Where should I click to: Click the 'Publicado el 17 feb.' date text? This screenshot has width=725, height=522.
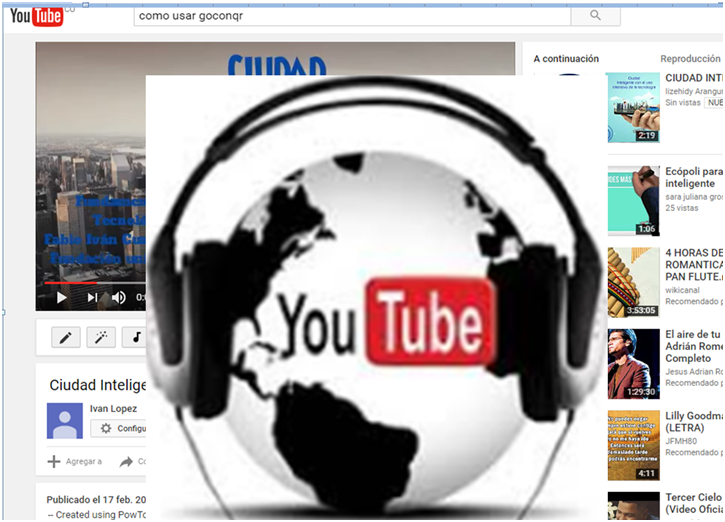[x=96, y=499]
